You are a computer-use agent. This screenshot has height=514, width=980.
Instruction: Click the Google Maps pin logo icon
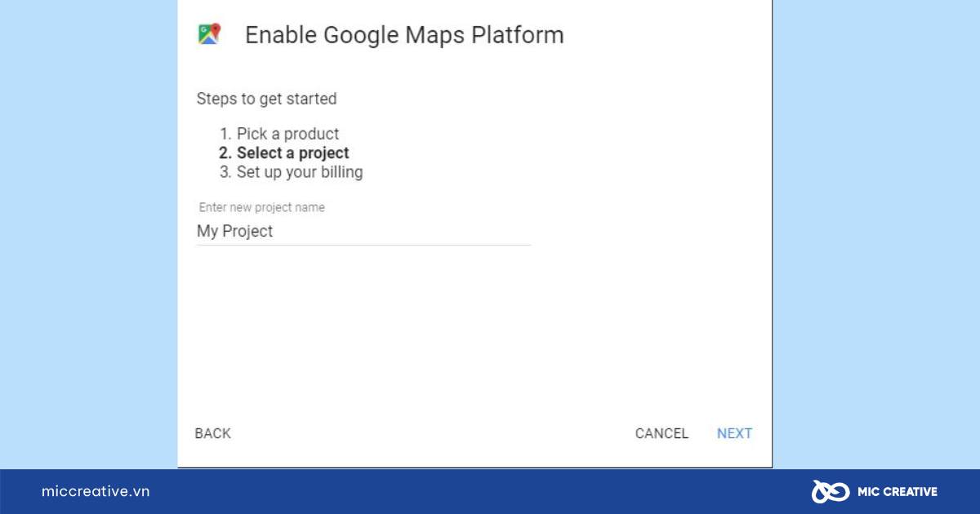[210, 34]
